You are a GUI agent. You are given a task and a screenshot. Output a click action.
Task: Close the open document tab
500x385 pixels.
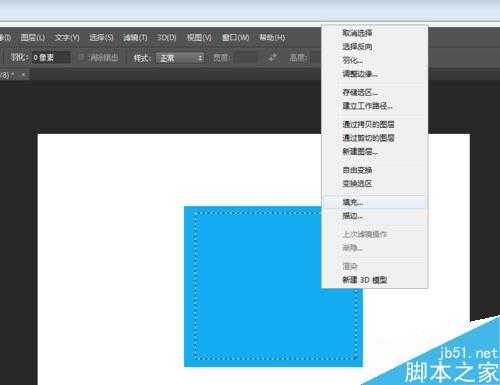24,75
